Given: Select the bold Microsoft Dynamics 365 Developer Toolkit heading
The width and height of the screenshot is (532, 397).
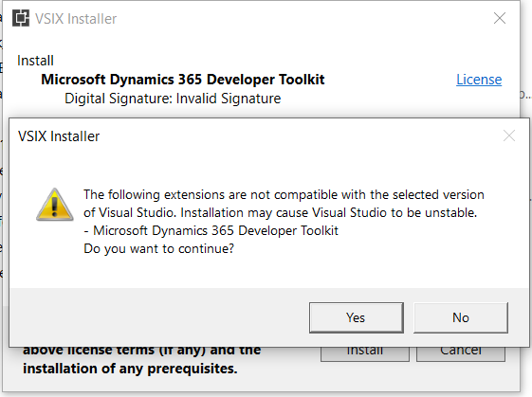Looking at the screenshot, I should click(183, 80).
